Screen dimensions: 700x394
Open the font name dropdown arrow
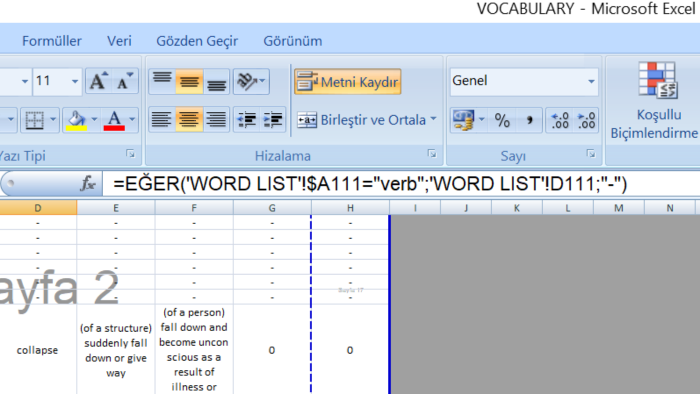(x=25, y=81)
